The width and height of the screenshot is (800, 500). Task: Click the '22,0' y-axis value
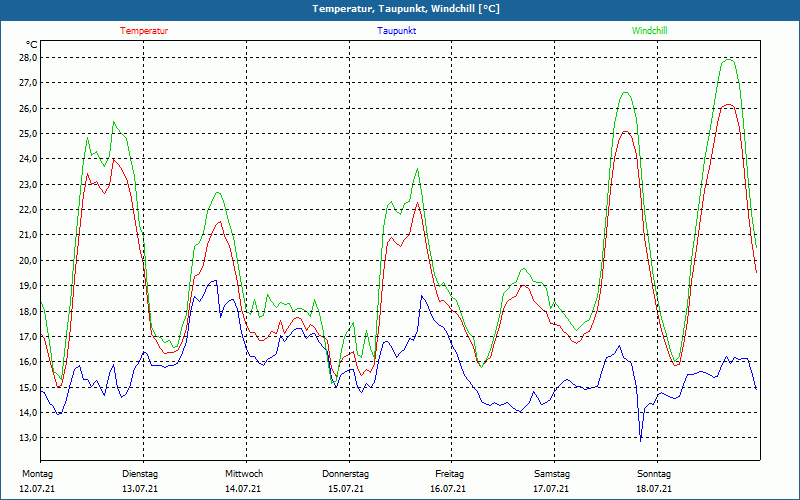coord(29,210)
